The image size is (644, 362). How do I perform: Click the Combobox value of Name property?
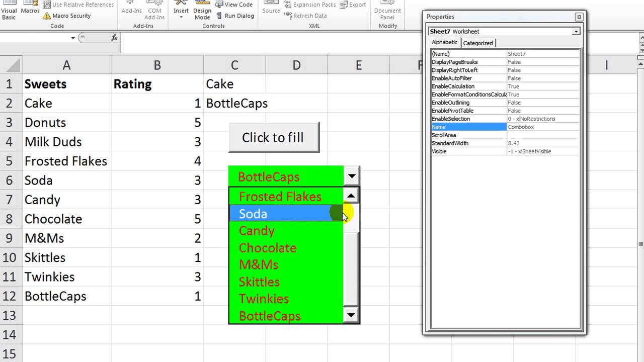tap(543, 127)
